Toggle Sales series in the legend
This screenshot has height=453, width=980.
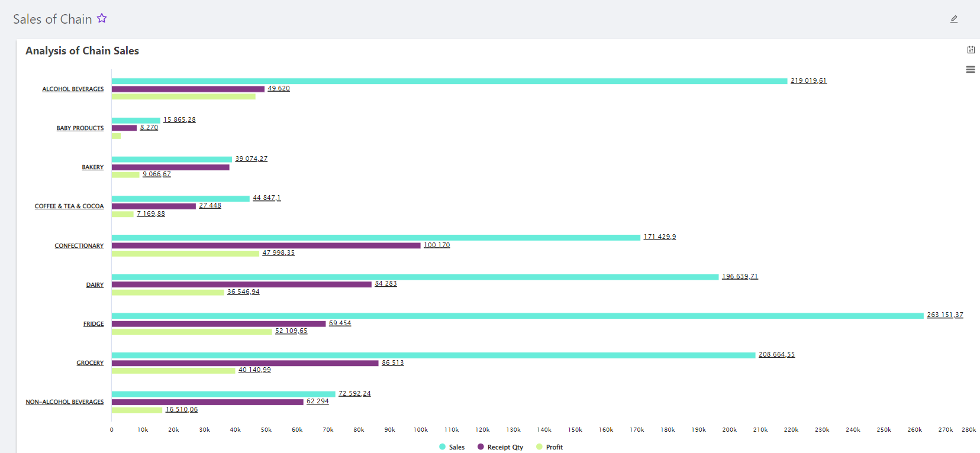point(452,447)
